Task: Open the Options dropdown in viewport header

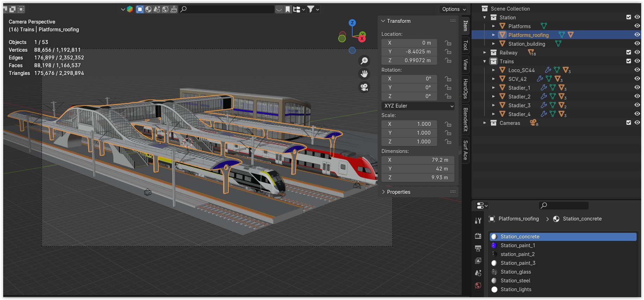Action: coord(454,9)
